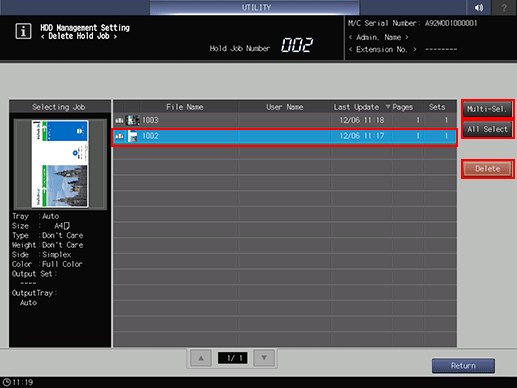Click the Selecting Job preview thumbnail
The image size is (517, 388).
tap(60, 164)
